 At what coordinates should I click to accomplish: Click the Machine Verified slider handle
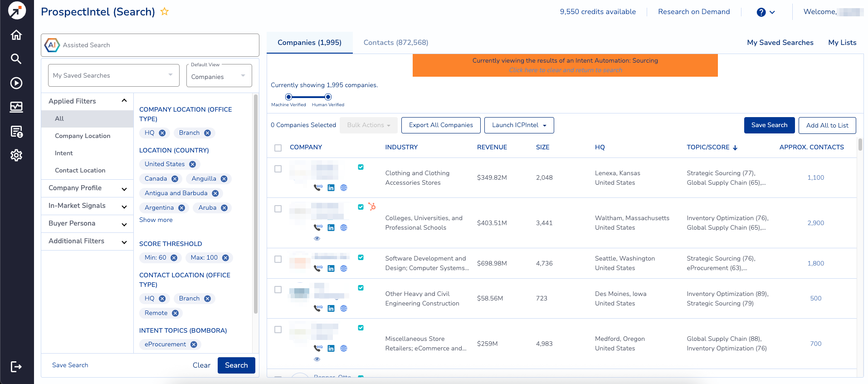(x=288, y=97)
